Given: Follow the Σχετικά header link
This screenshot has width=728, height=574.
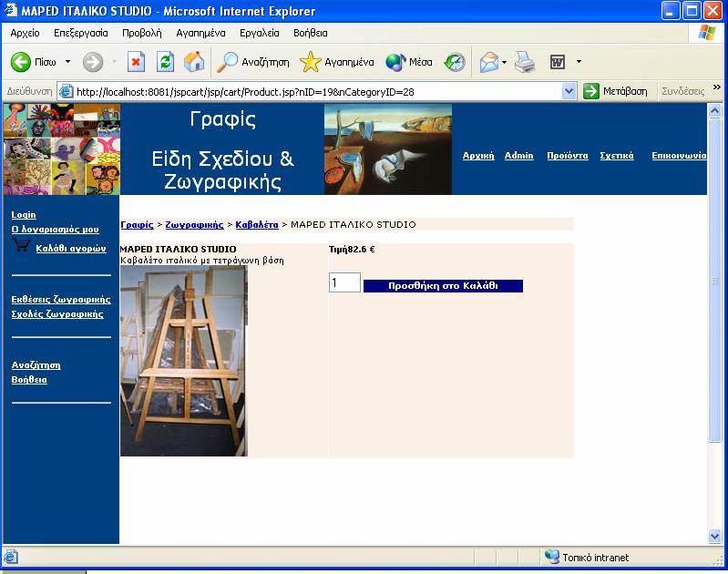Looking at the screenshot, I should coord(617,156).
